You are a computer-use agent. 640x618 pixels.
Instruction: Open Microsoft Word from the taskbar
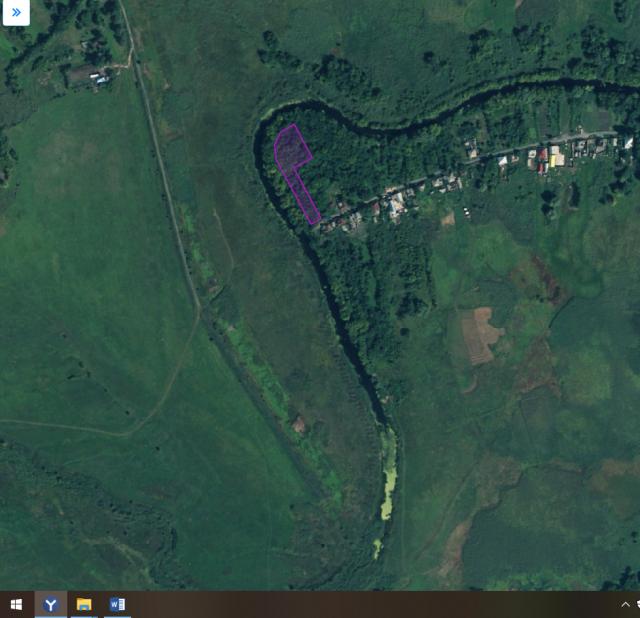(118, 605)
